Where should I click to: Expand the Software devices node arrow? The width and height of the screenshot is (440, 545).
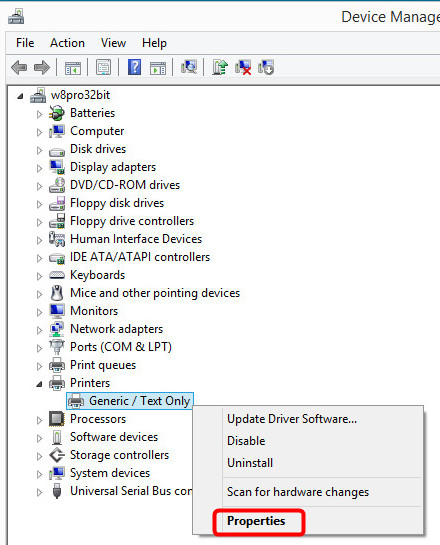coord(39,438)
